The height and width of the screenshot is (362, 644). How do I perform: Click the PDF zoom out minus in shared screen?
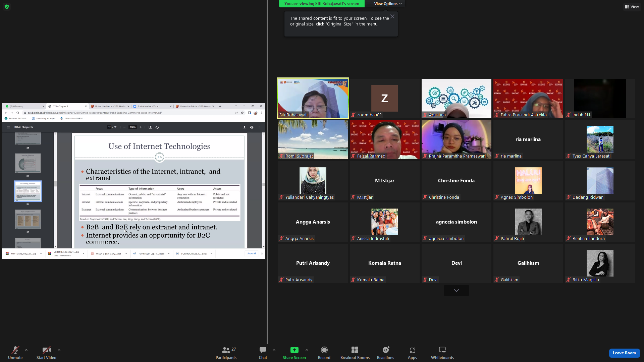124,127
